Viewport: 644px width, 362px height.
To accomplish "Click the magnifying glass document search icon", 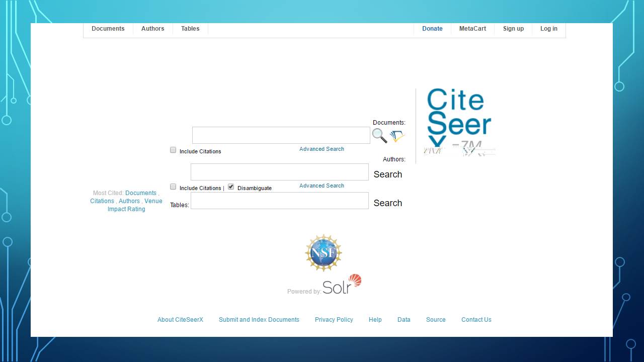I will click(379, 136).
